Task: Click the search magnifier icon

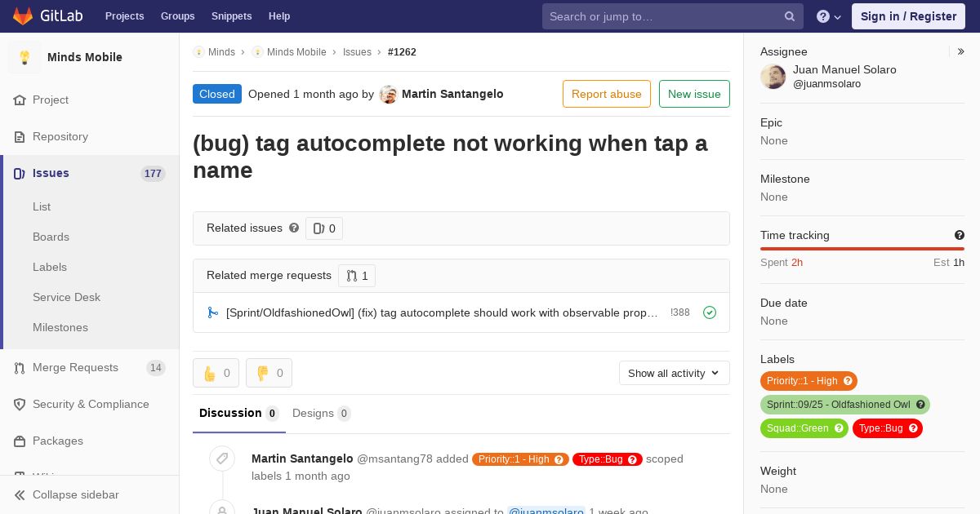Action: (x=790, y=16)
